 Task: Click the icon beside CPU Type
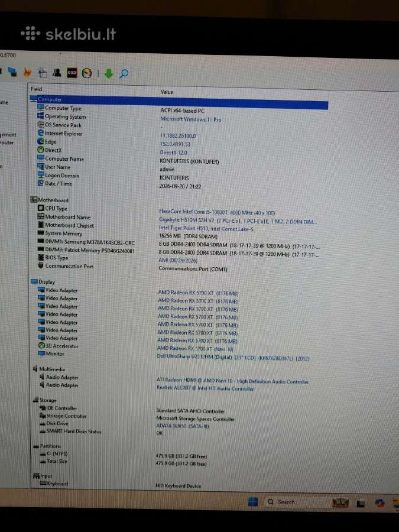(41, 208)
